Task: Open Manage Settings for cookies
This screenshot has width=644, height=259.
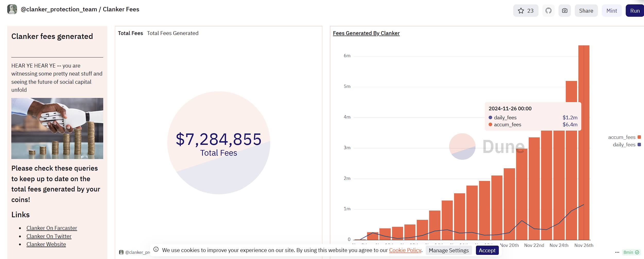Action: [x=449, y=250]
